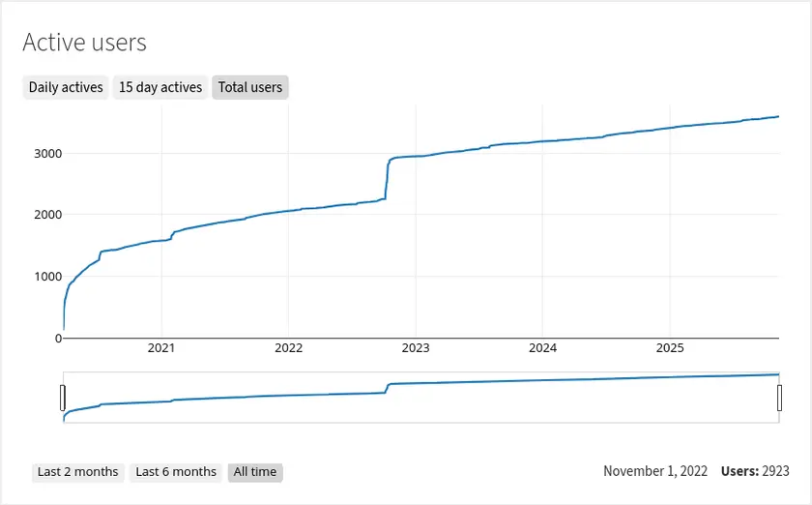
Task: Choose the All time range
Action: pyautogui.click(x=255, y=472)
